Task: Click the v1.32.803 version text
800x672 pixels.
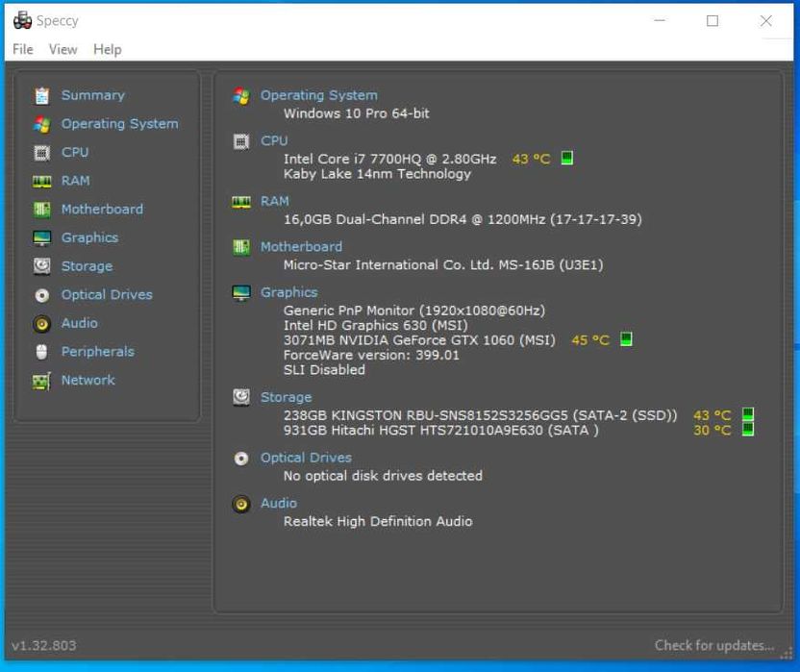Action: click(x=44, y=645)
